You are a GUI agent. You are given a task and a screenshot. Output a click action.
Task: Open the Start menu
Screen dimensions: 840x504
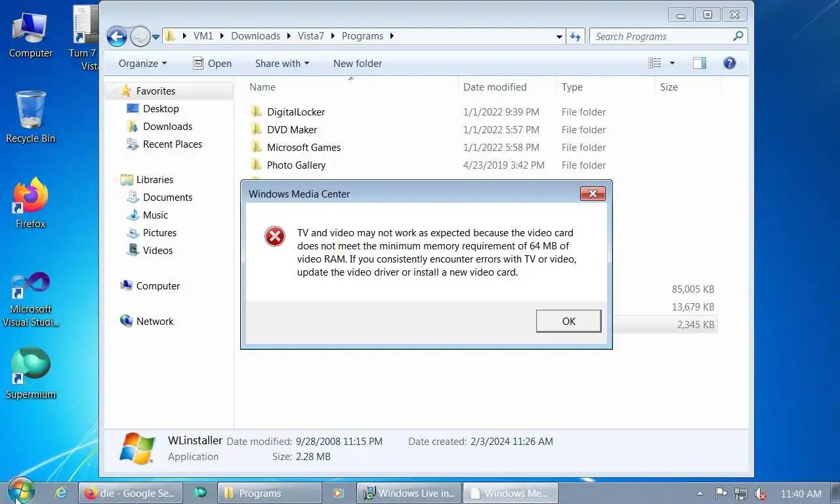[21, 492]
